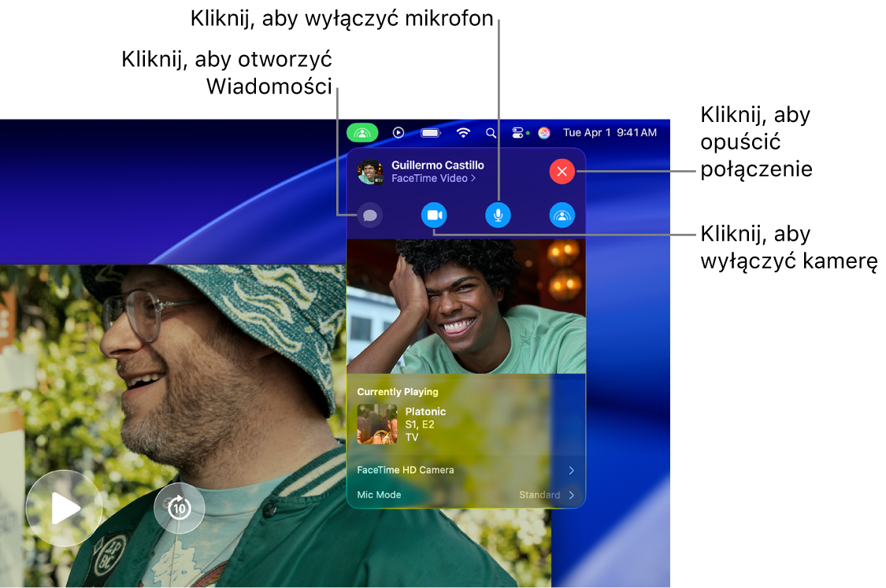Turn off the camera with video button
Screen dimensions: 886x588
pyautogui.click(x=434, y=215)
